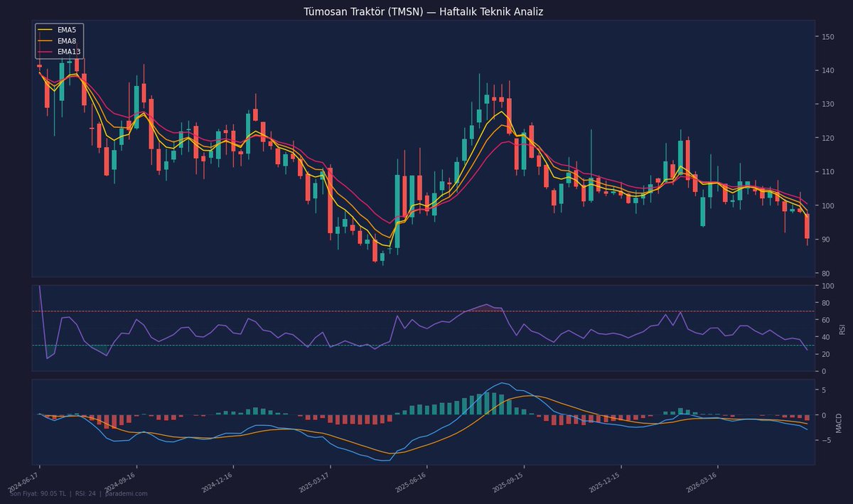Click the red dashed RSI 70 overbought line

pos(423,311)
